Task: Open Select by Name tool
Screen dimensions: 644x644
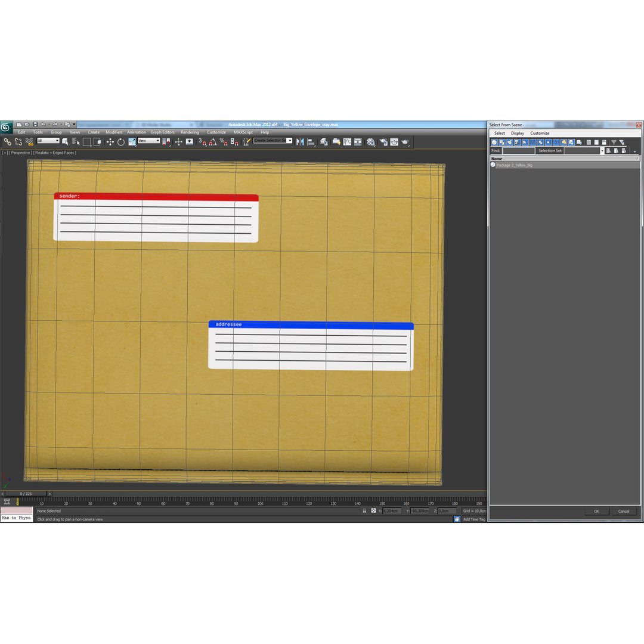Action: click(76, 142)
